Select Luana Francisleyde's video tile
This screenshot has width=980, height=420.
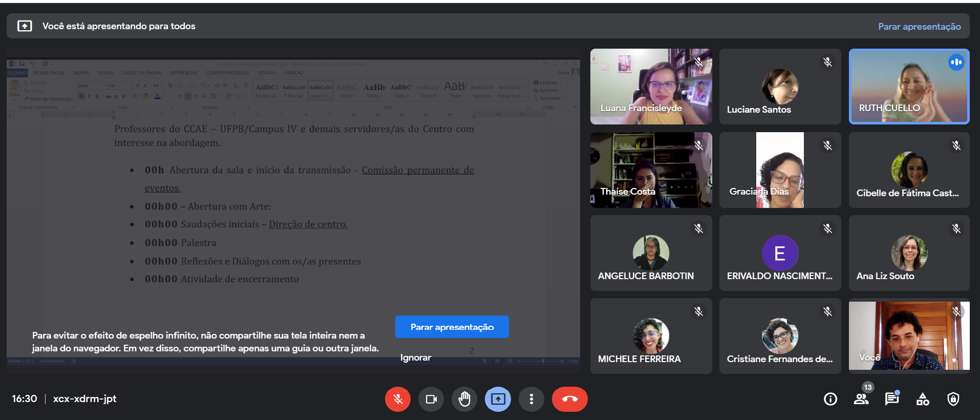651,87
